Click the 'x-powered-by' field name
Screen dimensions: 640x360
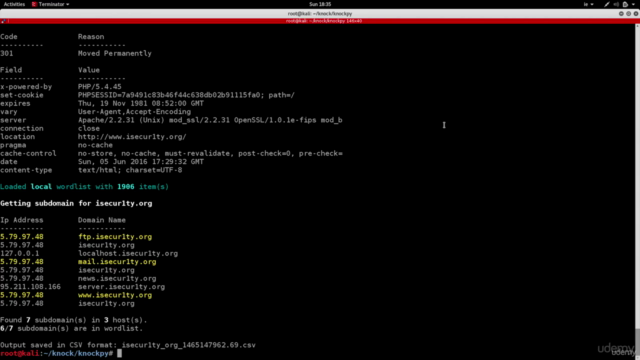pyautogui.click(x=26, y=87)
